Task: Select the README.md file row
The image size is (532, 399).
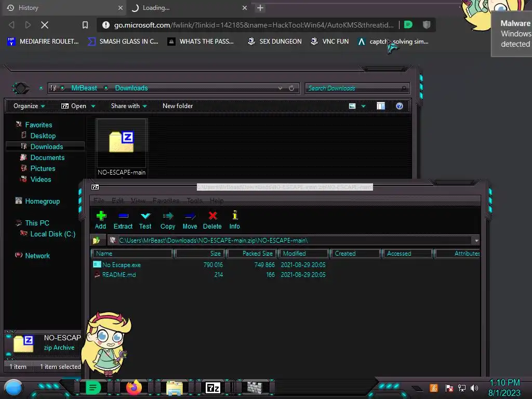Action: tap(285, 274)
